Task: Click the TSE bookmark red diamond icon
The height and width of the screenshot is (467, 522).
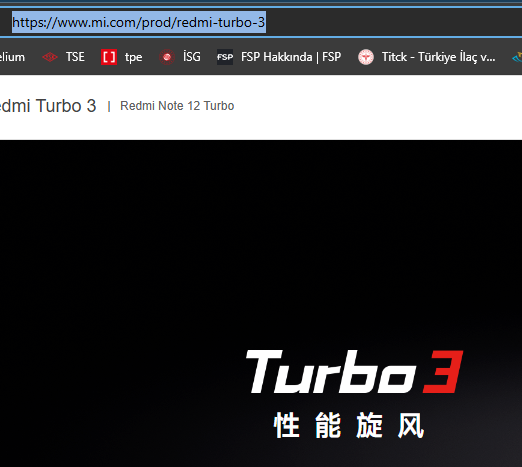Action: (x=50, y=57)
